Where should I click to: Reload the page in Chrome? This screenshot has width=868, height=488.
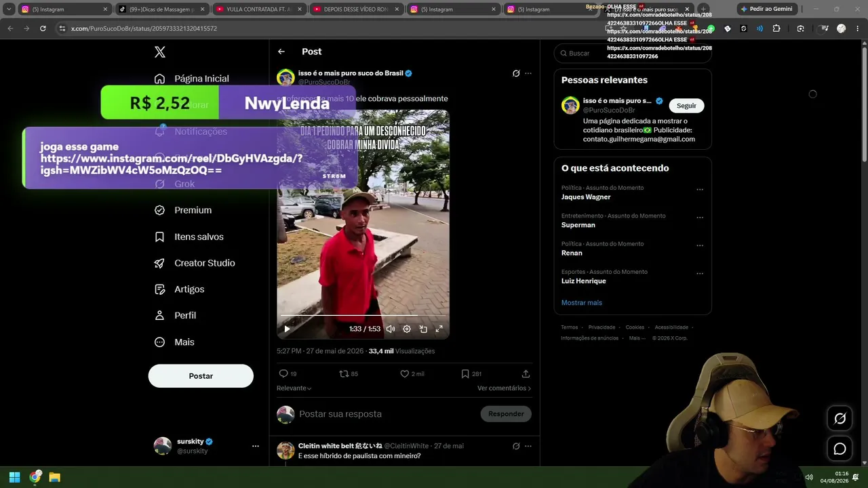click(43, 28)
